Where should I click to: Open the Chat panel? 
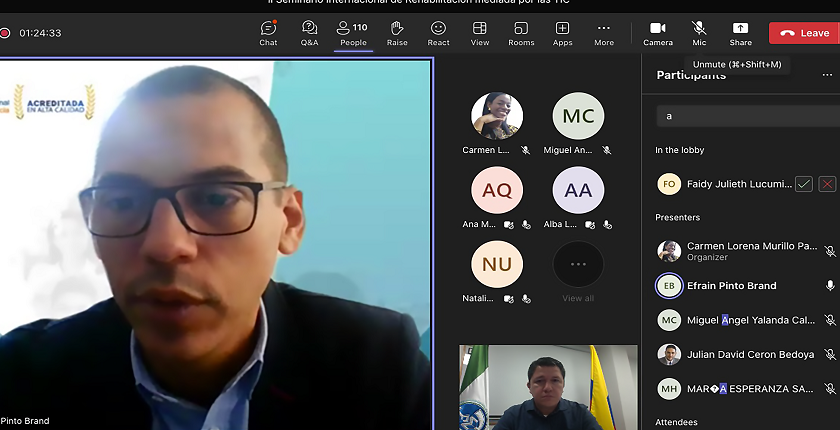(x=268, y=33)
